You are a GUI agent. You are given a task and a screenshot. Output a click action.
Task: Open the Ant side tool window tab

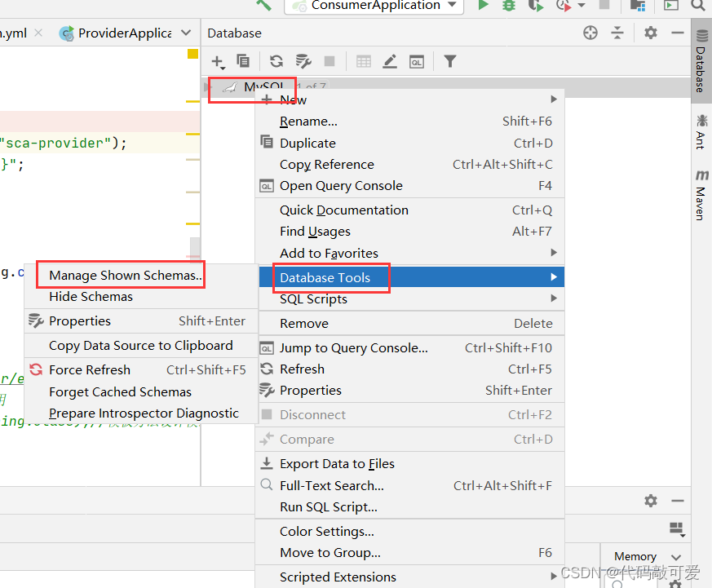(701, 133)
